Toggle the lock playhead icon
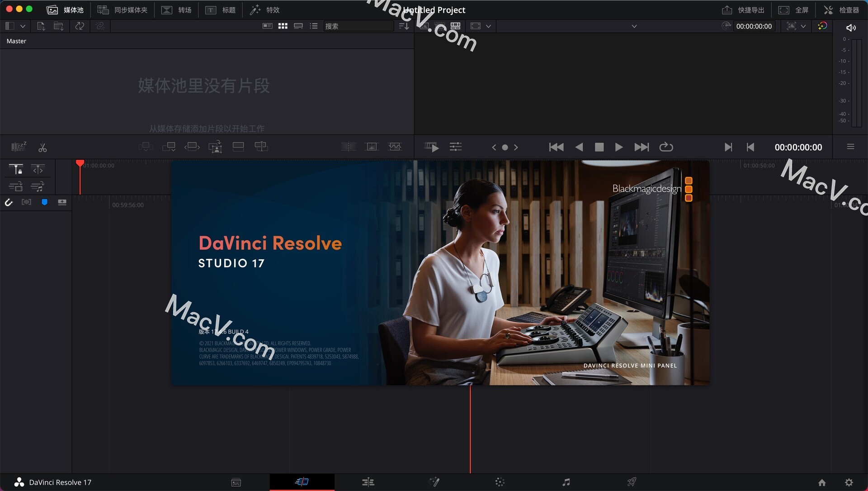This screenshot has height=491, width=868. click(x=16, y=169)
